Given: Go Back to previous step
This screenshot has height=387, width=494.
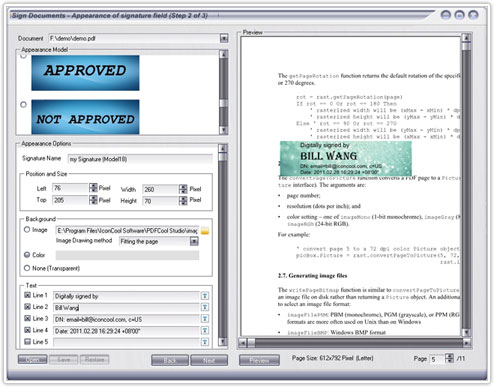Looking at the screenshot, I should (x=170, y=360).
